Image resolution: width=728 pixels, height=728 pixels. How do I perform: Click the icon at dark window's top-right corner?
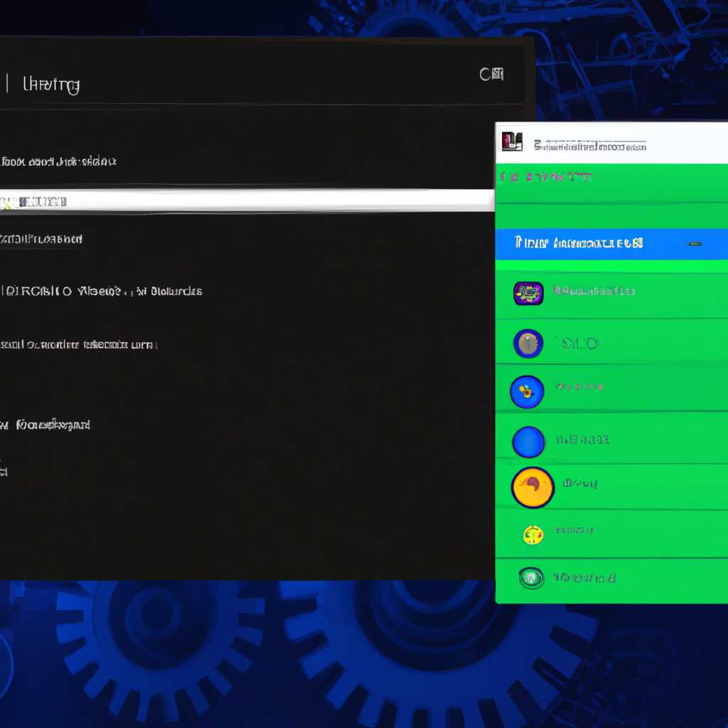click(491, 74)
